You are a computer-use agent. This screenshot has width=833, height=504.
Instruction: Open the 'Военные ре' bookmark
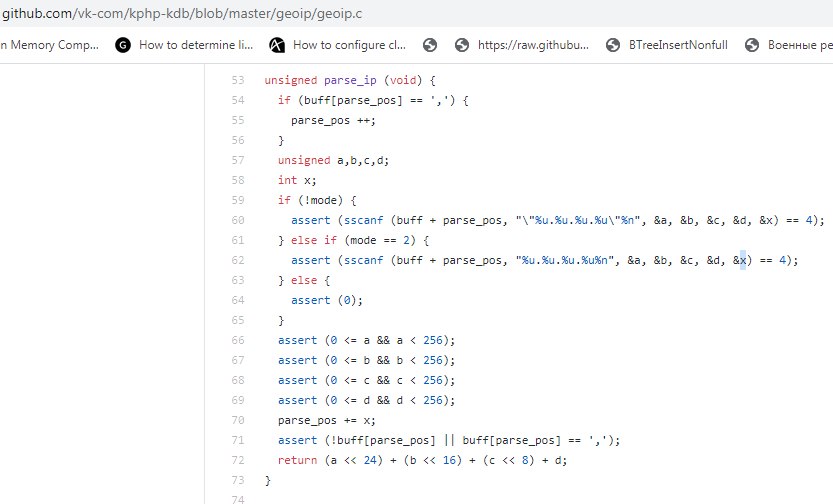click(x=800, y=45)
